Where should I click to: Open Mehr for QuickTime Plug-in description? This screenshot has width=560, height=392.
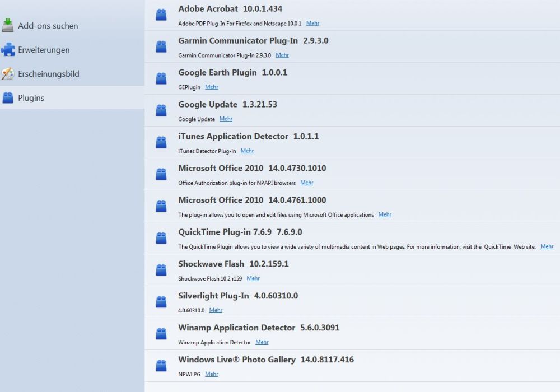[547, 246]
